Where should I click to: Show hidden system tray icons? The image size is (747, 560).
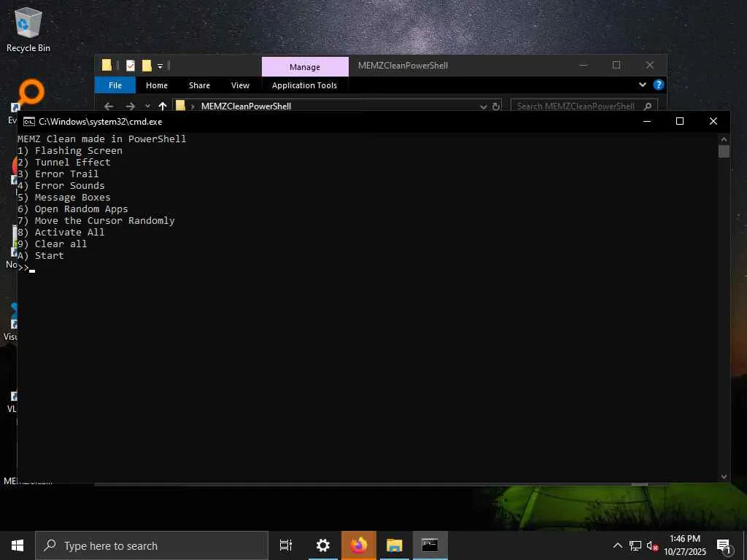coord(617,545)
